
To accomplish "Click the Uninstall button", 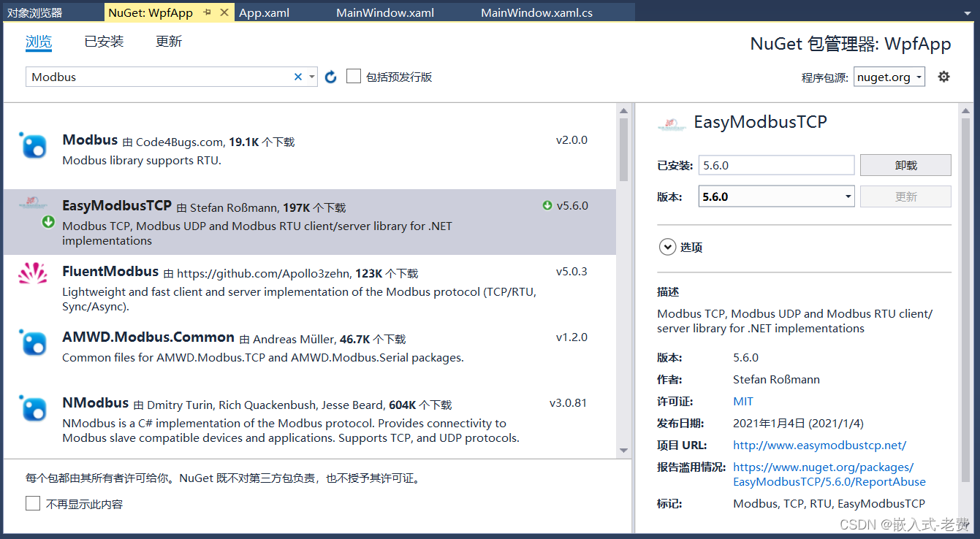I will click(x=905, y=165).
